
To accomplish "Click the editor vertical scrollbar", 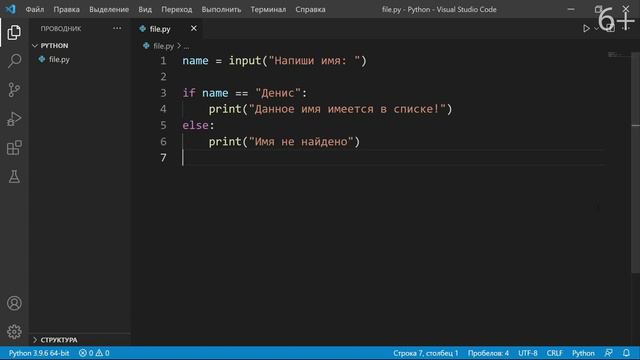I will pyautogui.click(x=636, y=163).
